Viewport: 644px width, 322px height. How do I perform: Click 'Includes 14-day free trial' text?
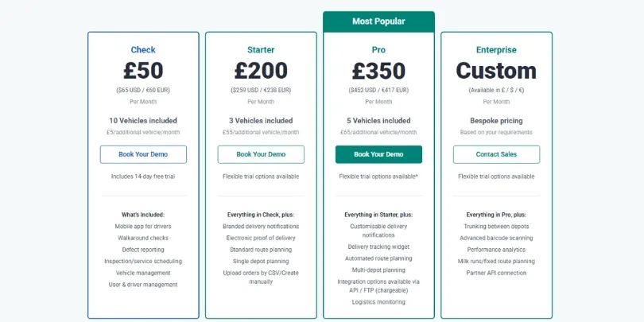pos(143,177)
